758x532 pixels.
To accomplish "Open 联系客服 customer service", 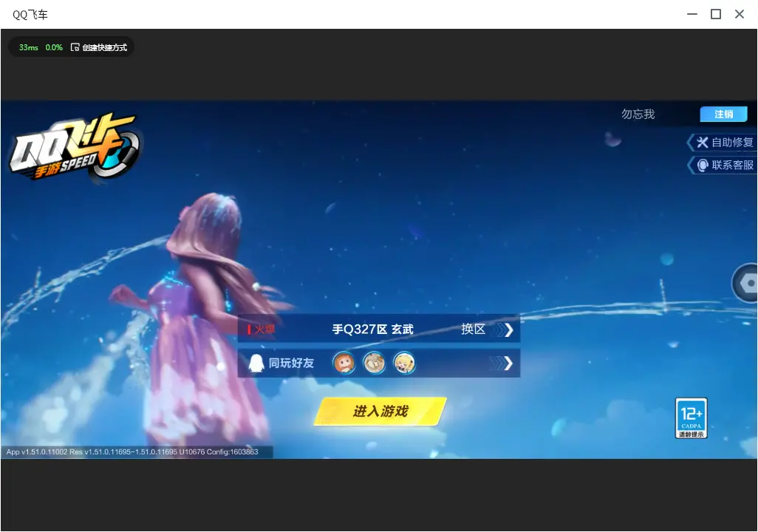I will (x=723, y=165).
